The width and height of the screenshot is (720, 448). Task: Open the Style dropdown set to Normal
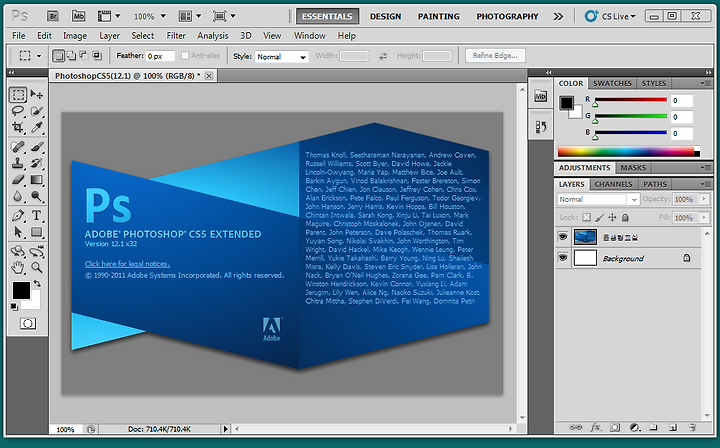(x=281, y=57)
